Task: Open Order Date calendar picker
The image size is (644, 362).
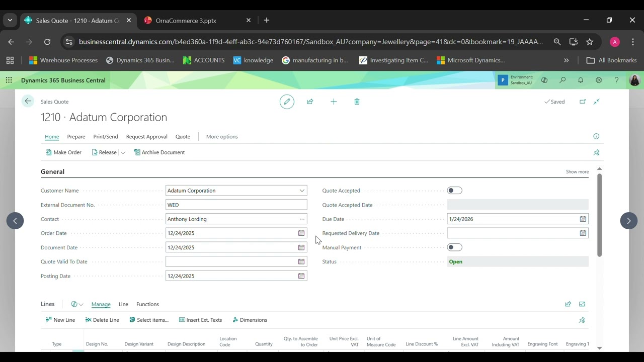Action: pyautogui.click(x=301, y=233)
